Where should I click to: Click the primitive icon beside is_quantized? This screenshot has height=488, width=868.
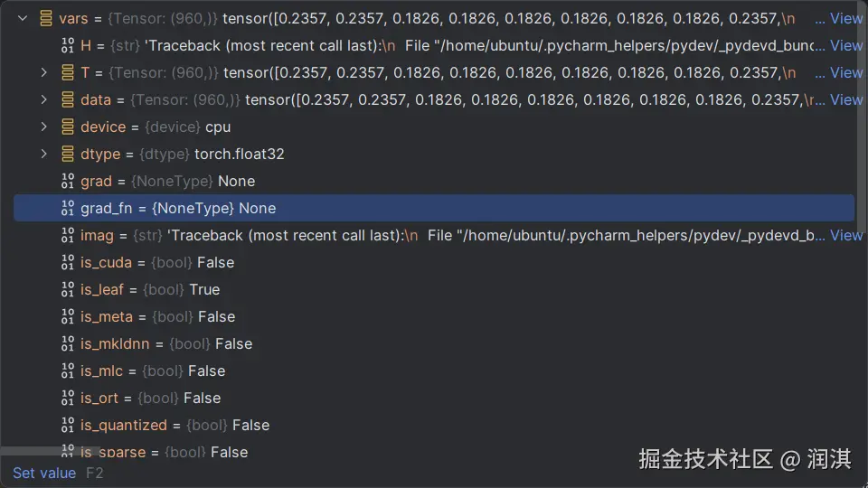coord(67,425)
